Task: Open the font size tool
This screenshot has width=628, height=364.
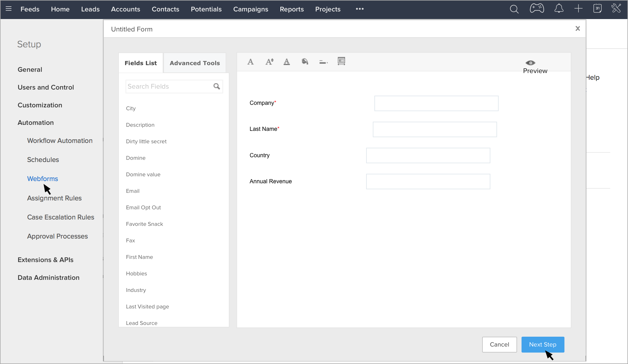Action: point(269,62)
